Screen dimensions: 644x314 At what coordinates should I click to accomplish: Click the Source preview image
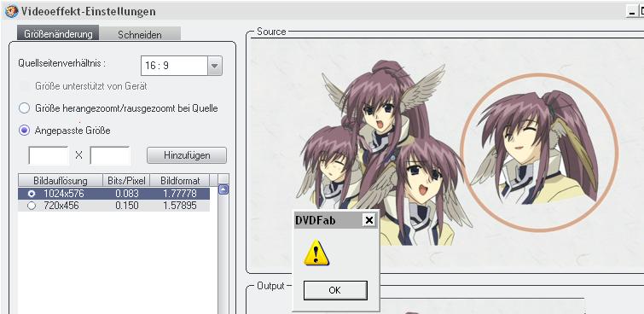(447, 153)
